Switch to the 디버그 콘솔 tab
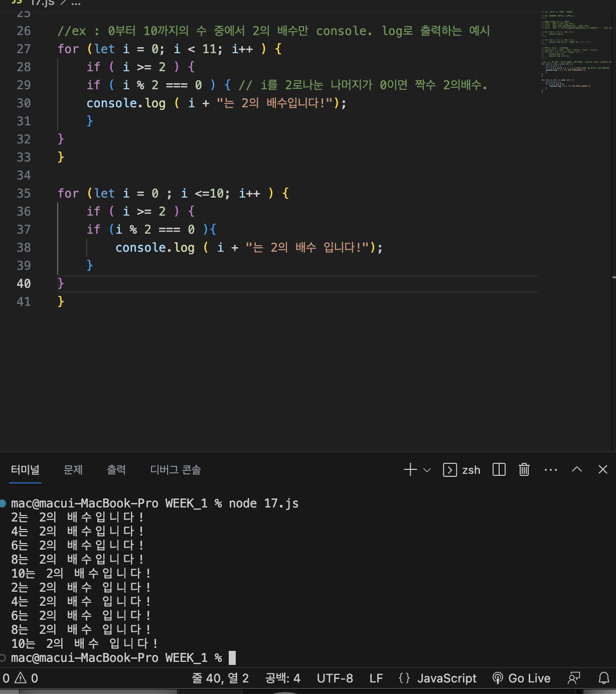This screenshot has height=694, width=616. point(176,470)
